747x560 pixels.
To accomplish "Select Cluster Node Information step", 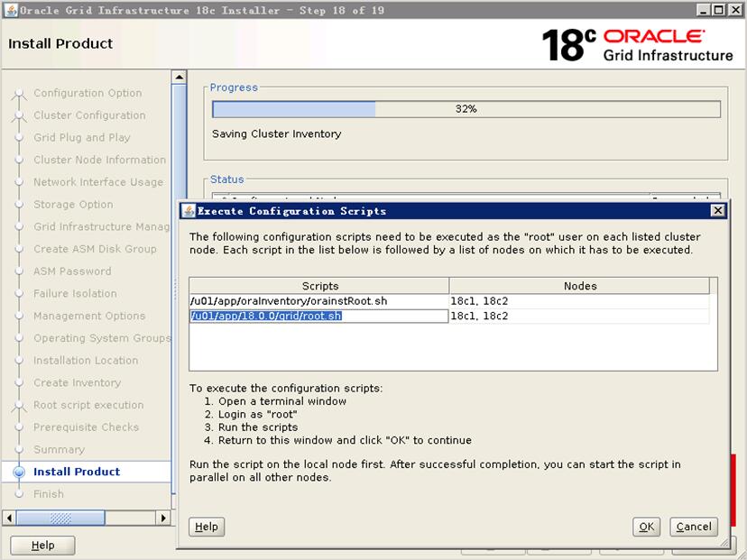I will point(99,160).
